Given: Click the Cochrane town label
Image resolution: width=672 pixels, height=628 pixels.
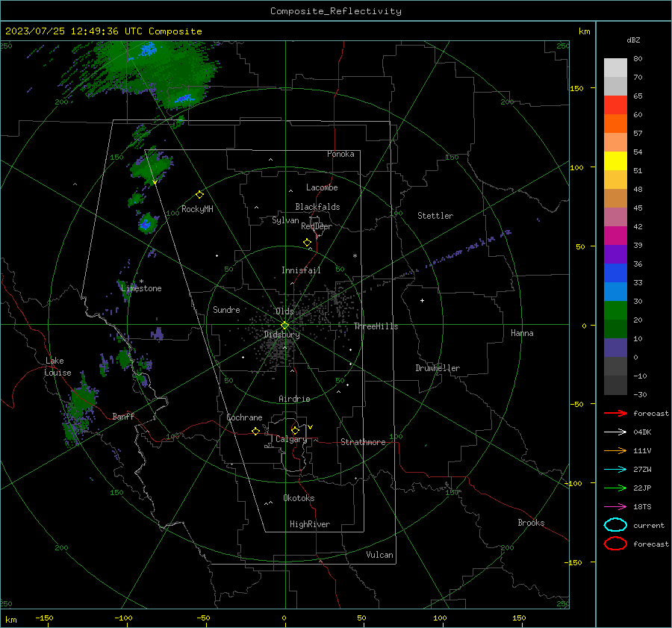Looking at the screenshot, I should click(x=244, y=417).
